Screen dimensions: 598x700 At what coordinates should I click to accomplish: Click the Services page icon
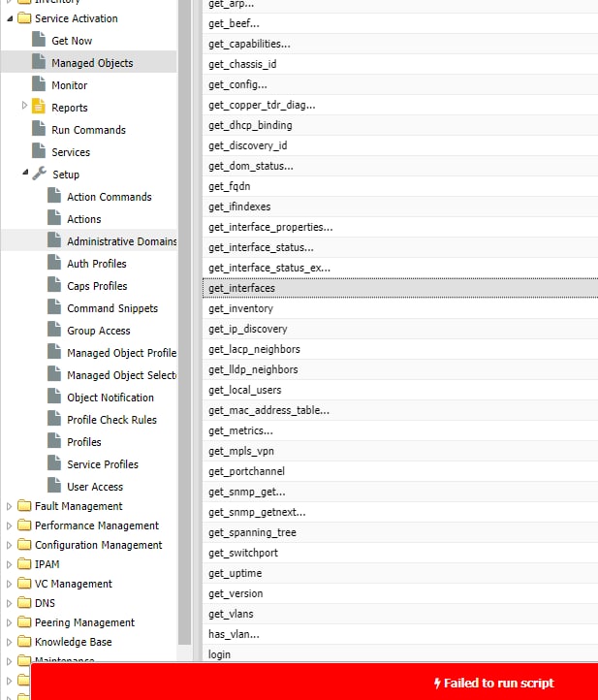coord(39,151)
